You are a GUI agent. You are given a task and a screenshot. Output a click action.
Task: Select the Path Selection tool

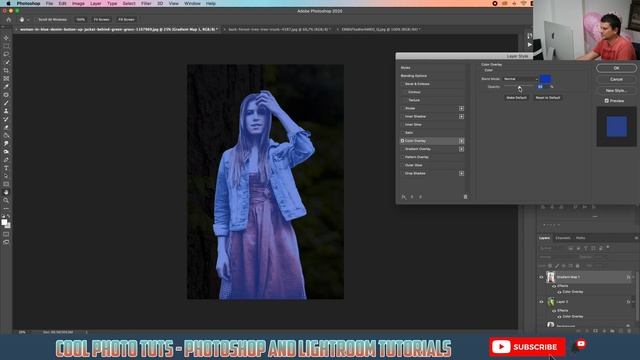6,176
